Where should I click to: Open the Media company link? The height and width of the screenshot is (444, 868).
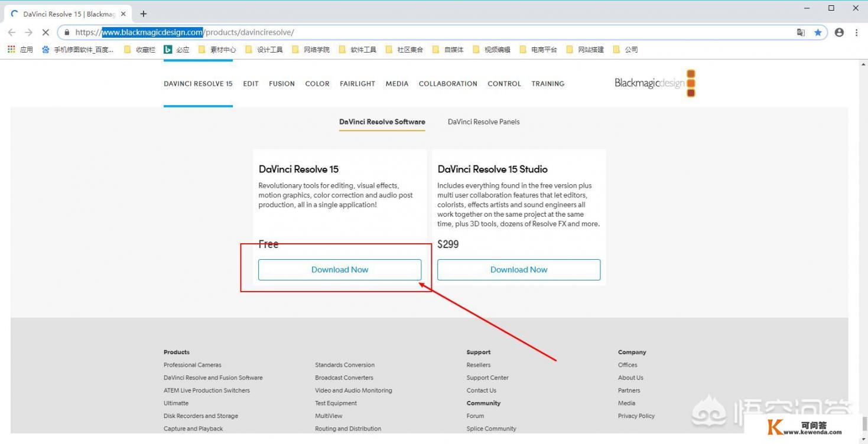(627, 403)
